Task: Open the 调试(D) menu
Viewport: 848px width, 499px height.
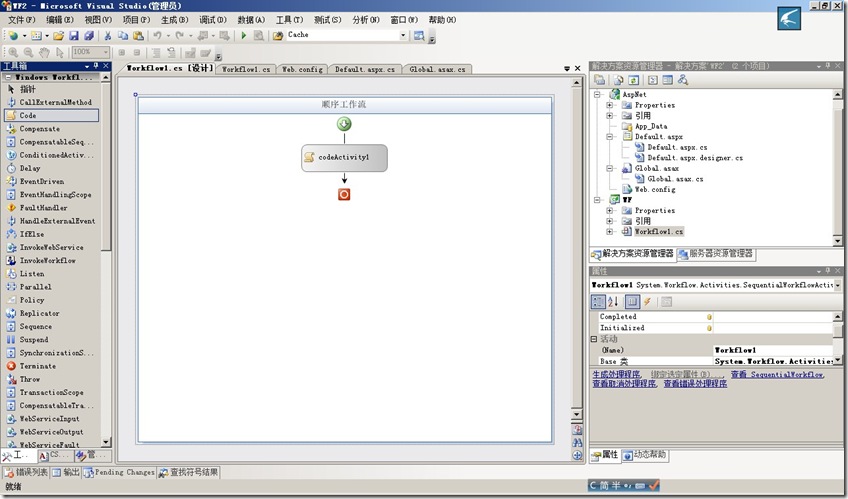Action: tap(213, 20)
